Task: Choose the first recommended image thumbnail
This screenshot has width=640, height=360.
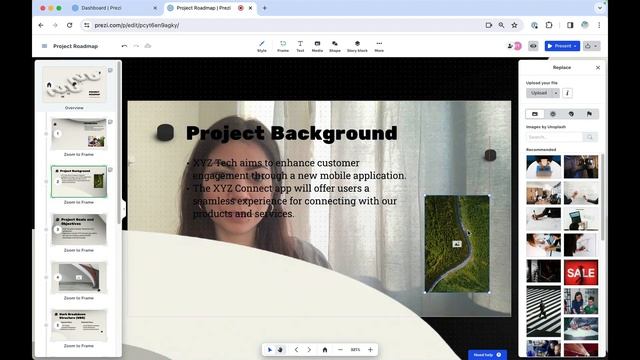Action: pyautogui.click(x=543, y=167)
